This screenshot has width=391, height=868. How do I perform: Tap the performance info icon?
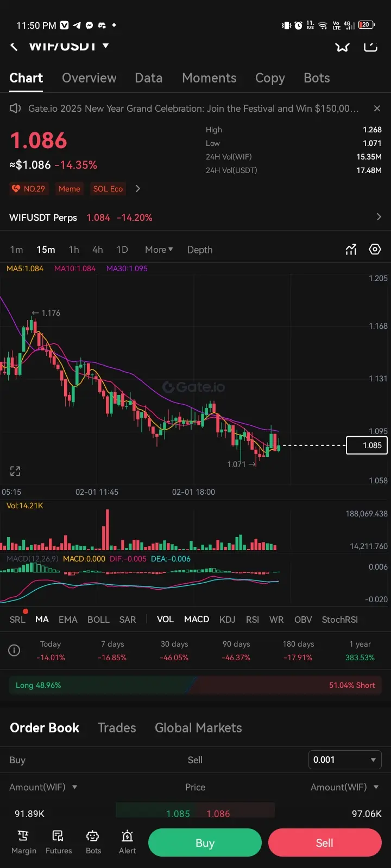pyautogui.click(x=14, y=650)
